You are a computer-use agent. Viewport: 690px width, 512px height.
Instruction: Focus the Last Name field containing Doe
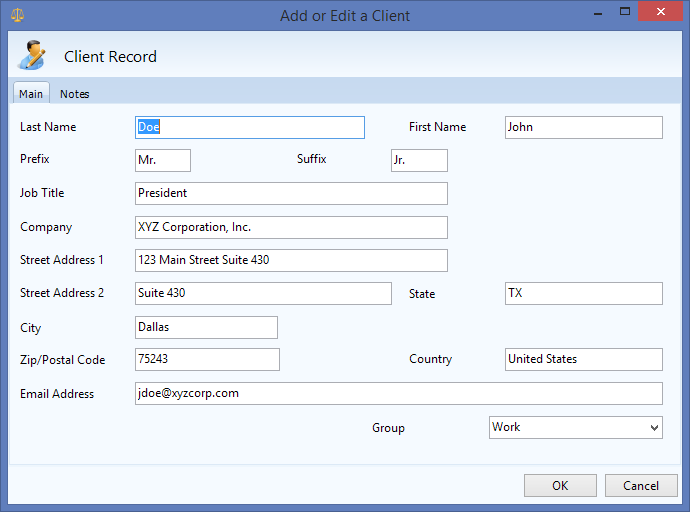click(x=250, y=128)
